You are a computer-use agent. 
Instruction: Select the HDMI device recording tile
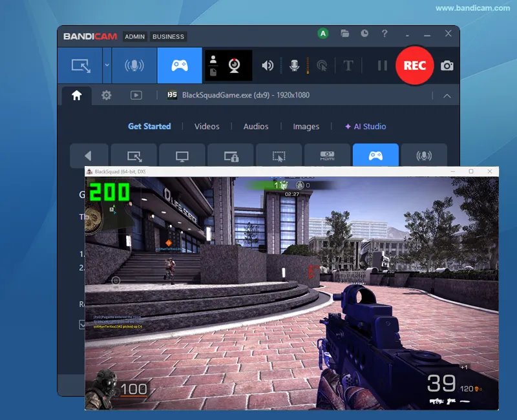[x=327, y=155]
